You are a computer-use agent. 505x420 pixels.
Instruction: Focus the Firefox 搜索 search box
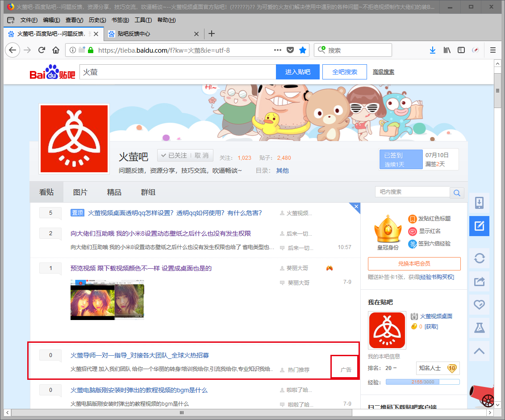pyautogui.click(x=353, y=50)
